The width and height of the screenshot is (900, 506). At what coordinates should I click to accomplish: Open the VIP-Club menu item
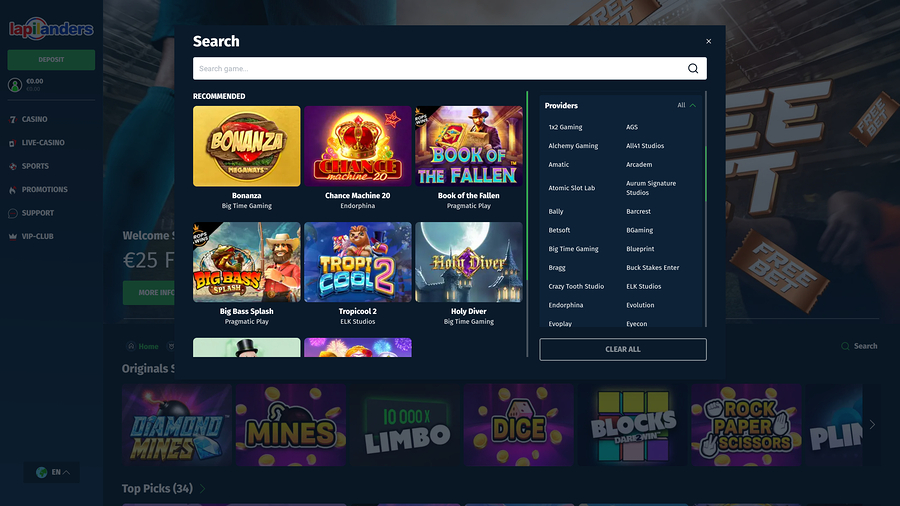(37, 236)
